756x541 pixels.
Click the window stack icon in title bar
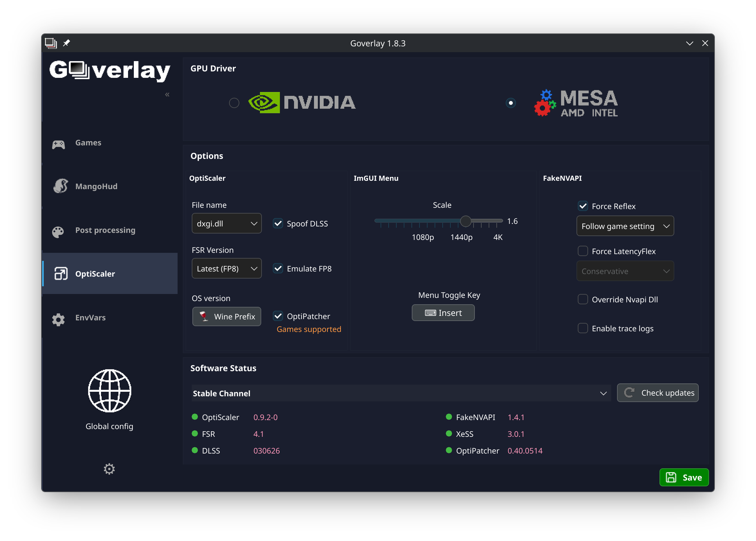pos(51,43)
